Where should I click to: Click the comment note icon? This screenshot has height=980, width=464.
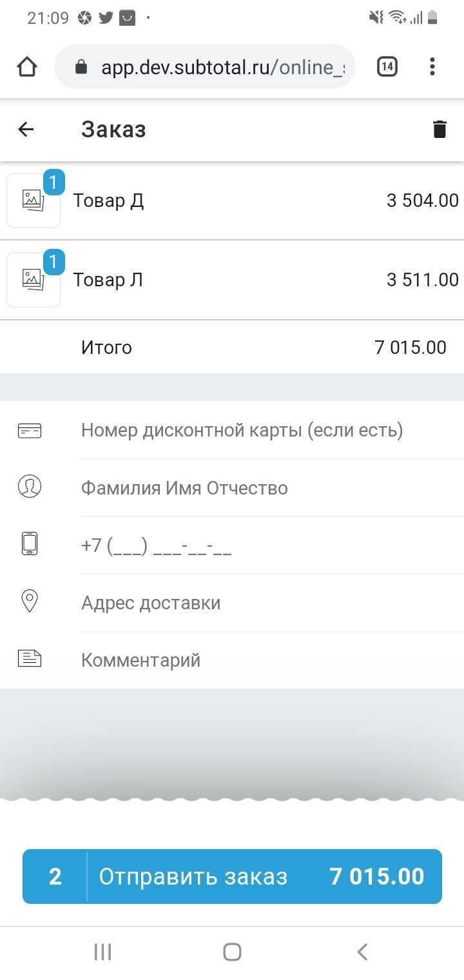[30, 659]
